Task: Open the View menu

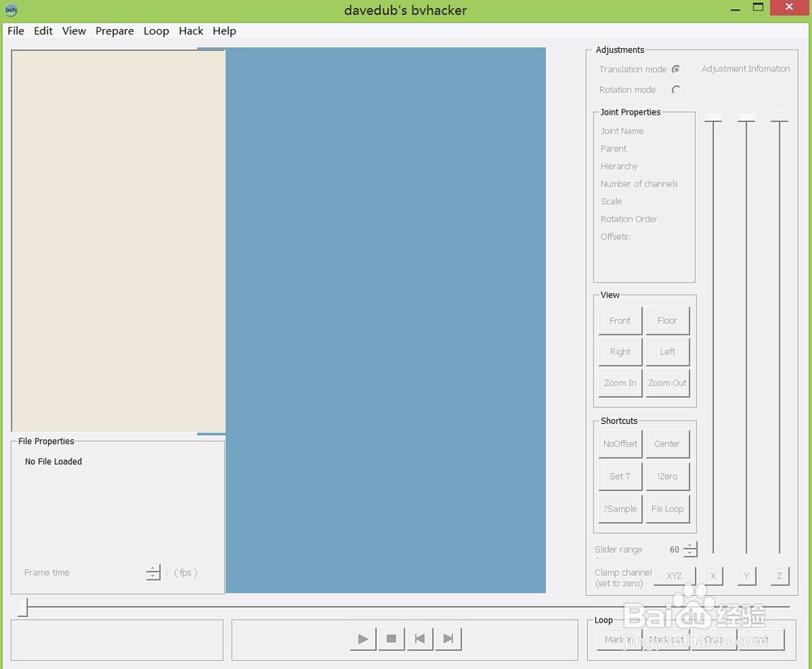Action: [x=74, y=31]
